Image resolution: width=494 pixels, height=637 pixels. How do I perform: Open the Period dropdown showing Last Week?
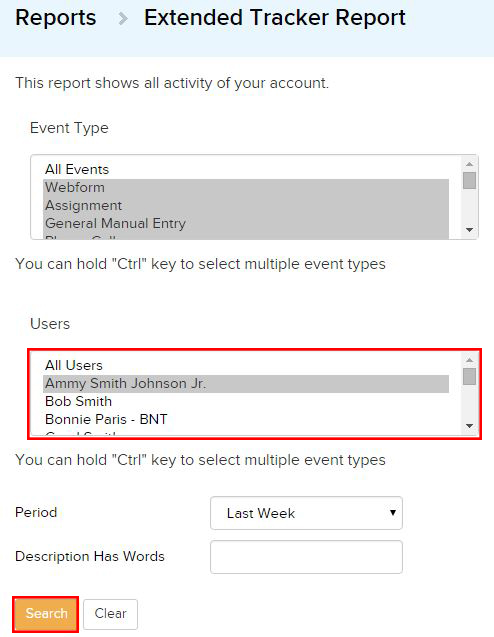[306, 513]
